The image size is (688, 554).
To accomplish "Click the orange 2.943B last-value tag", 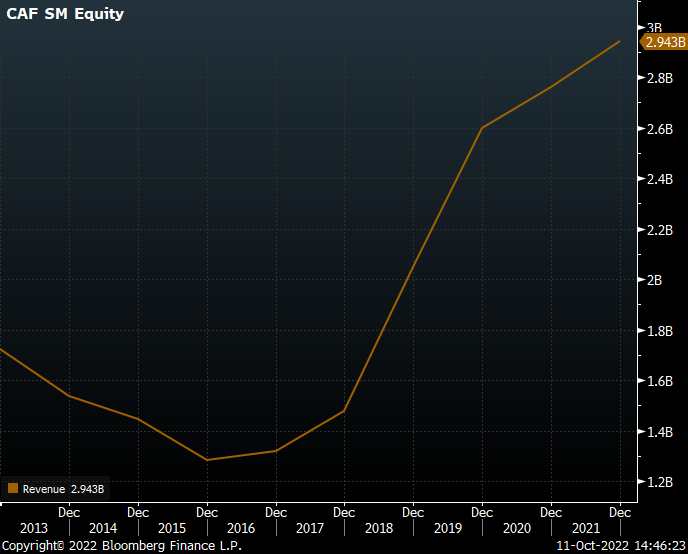I will [x=664, y=42].
